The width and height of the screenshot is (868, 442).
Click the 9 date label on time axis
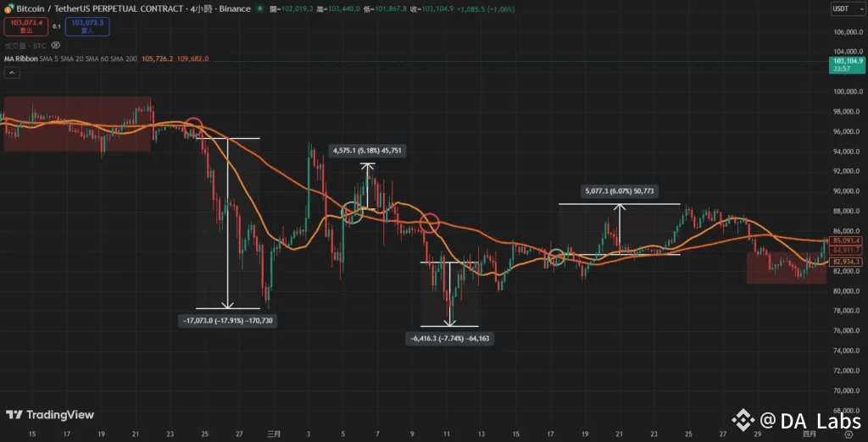412,434
